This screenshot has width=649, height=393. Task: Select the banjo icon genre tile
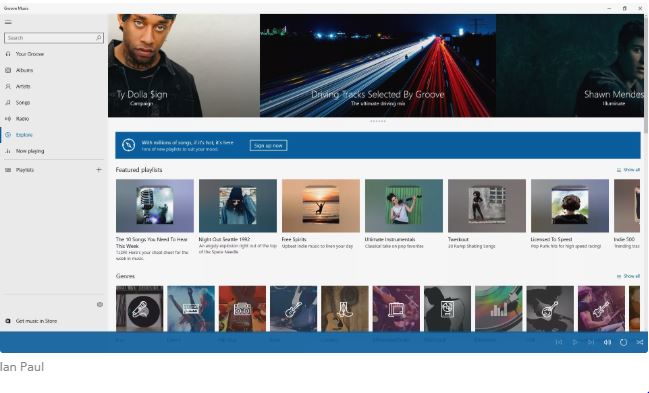(x=550, y=309)
